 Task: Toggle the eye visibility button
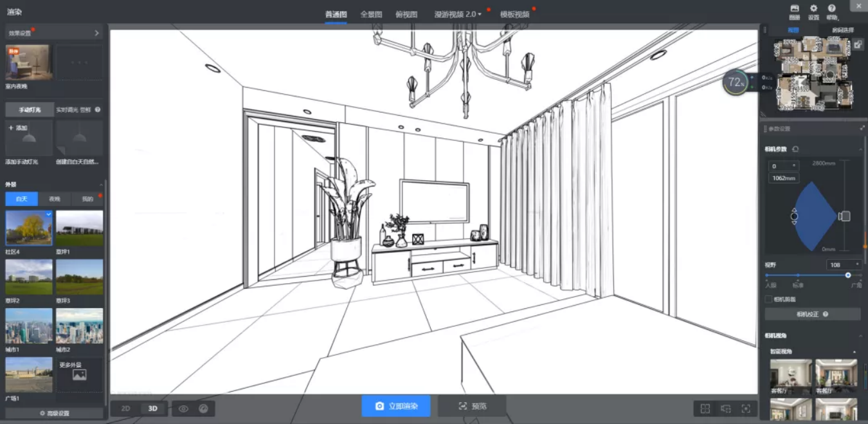point(184,409)
